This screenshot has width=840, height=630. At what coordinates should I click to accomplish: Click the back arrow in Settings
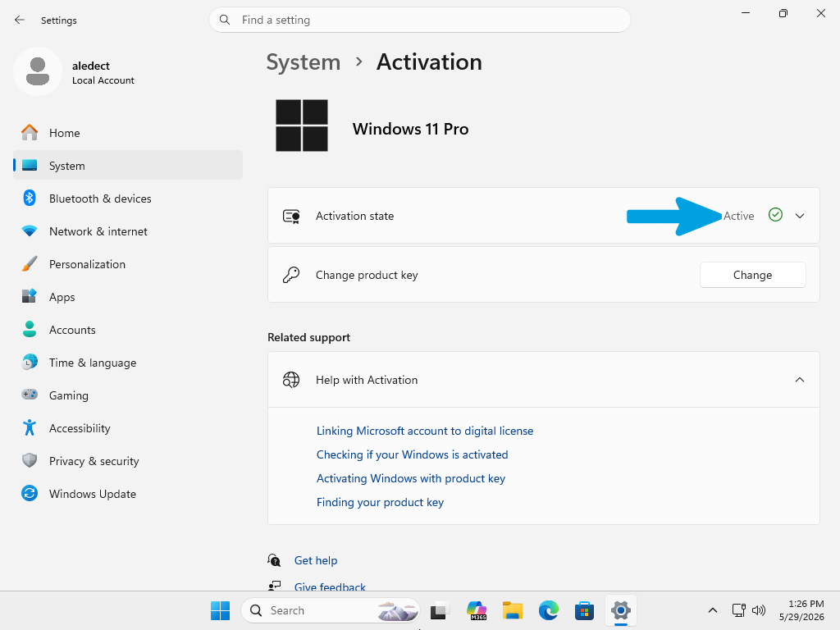tap(20, 20)
